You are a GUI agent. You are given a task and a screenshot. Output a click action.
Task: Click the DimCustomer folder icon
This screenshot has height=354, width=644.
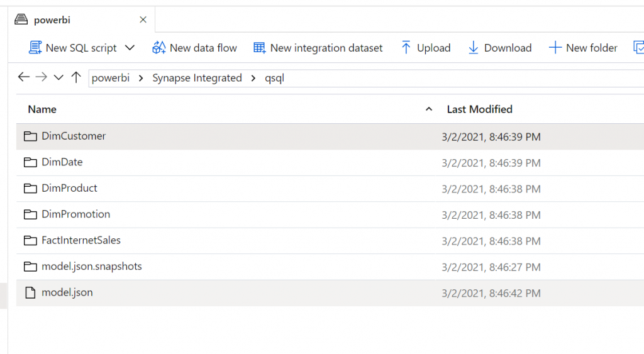click(x=30, y=136)
